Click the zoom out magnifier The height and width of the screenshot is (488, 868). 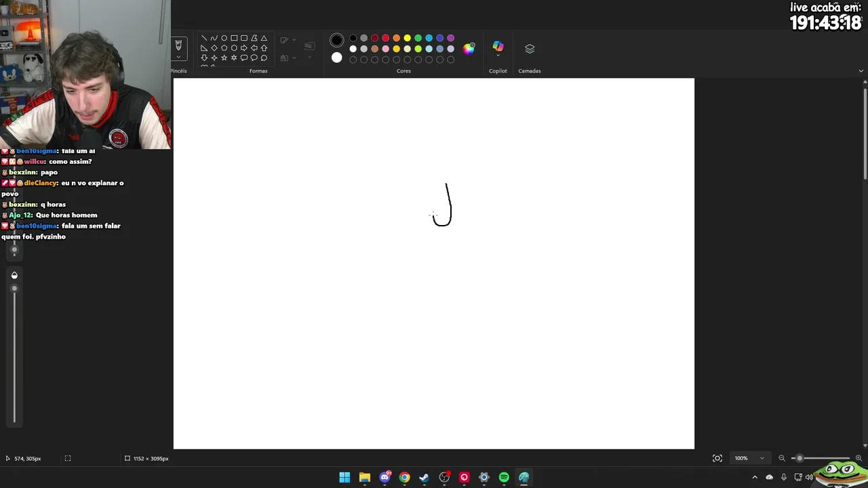[782, 458]
